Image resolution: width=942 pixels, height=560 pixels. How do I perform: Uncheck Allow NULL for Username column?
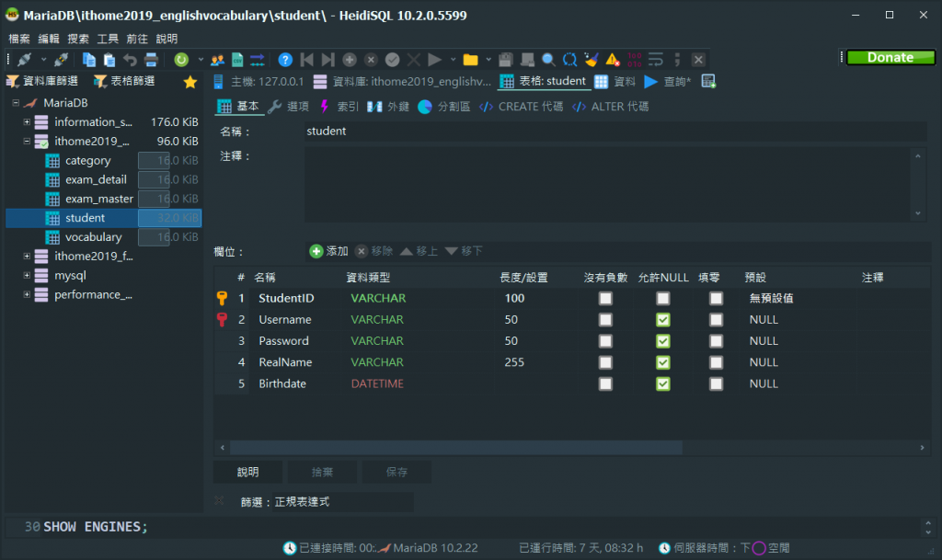click(662, 319)
